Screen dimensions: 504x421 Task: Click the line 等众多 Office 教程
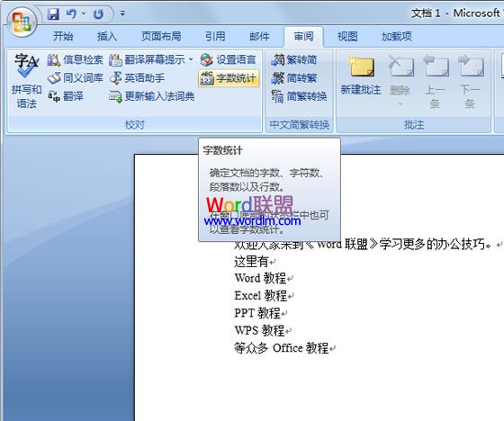[x=282, y=348]
